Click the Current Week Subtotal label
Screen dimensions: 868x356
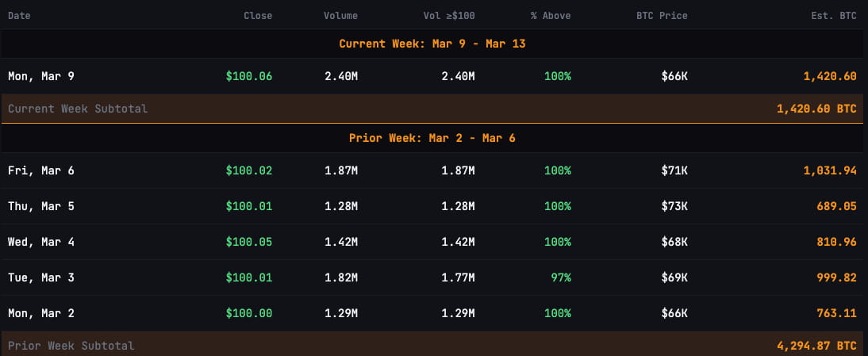(x=78, y=109)
